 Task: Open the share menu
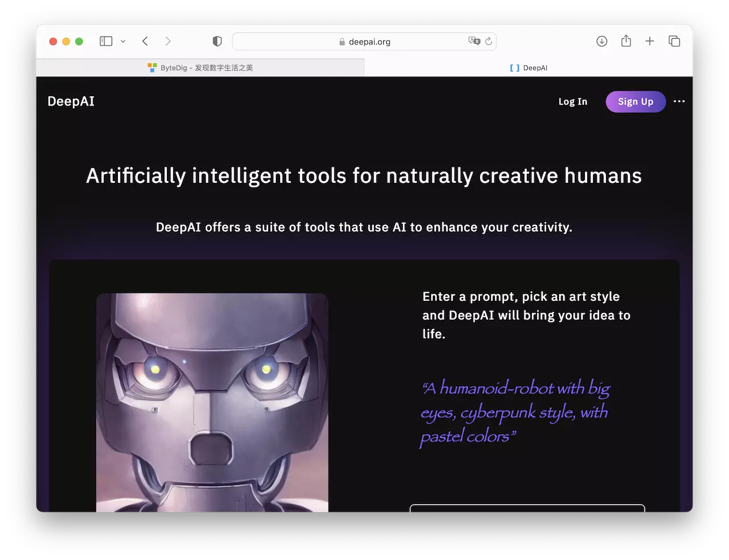626,41
